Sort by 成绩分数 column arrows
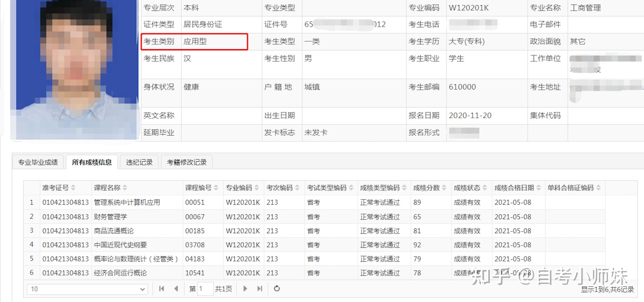The image size is (644, 302). pyautogui.click(x=444, y=188)
